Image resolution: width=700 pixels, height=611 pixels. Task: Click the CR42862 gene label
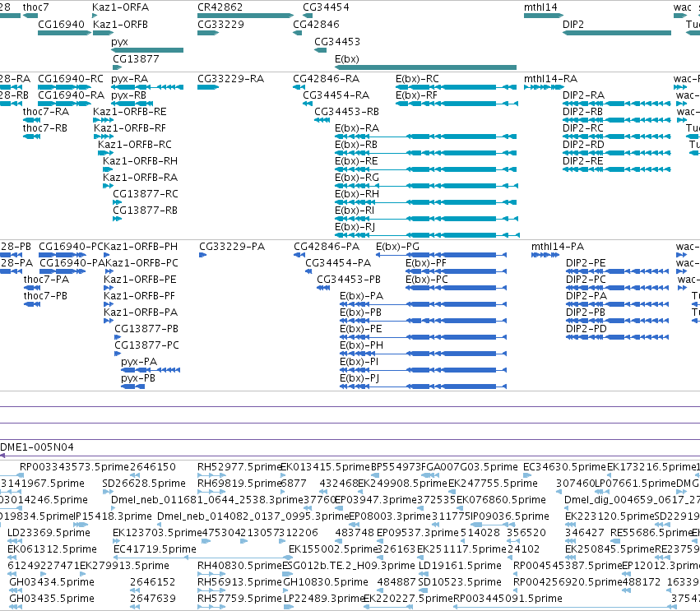[x=220, y=7]
